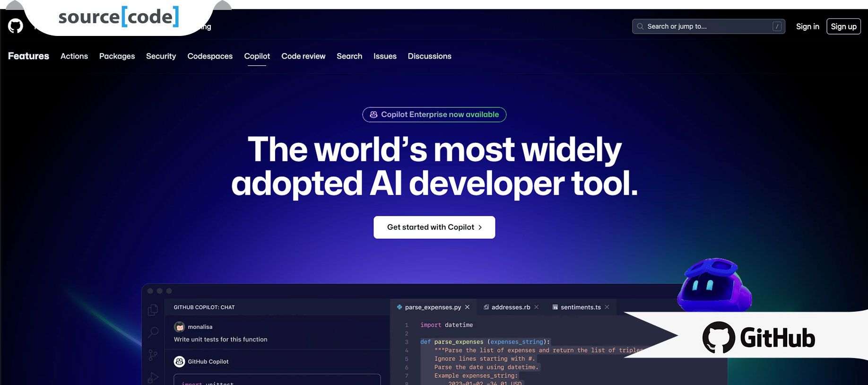Click the Sign up button

tap(843, 26)
